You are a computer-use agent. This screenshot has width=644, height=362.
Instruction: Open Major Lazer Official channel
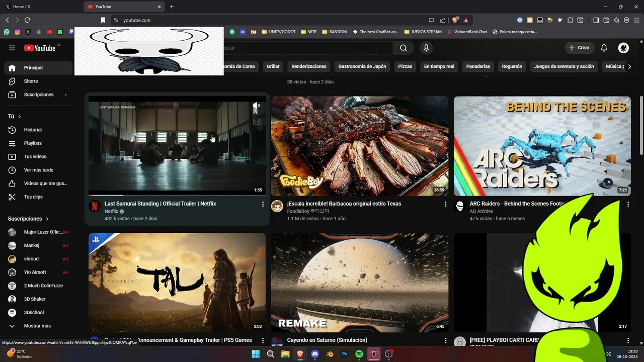coord(38,232)
